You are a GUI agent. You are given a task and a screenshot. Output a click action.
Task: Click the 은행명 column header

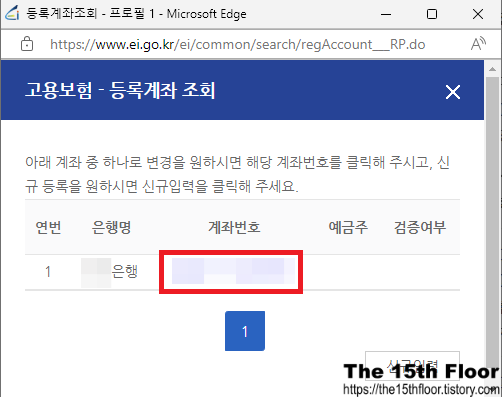pyautogui.click(x=111, y=227)
